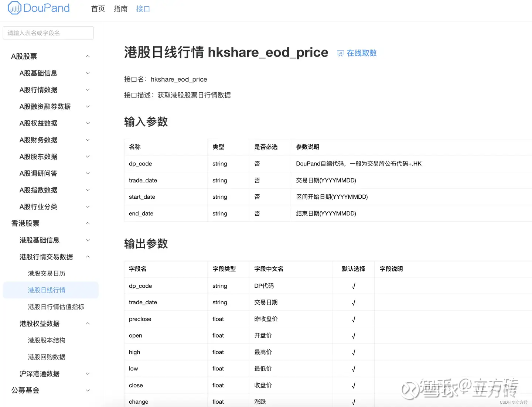Click the 在线取数 data icon beside page title
The height and width of the screenshot is (407, 532).
(340, 53)
